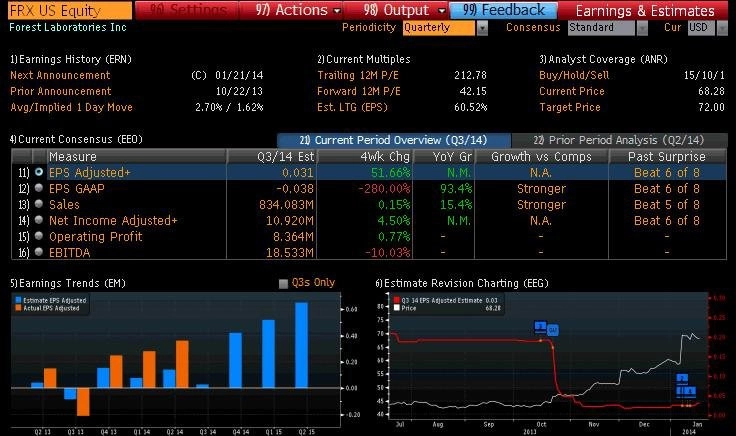736x436 pixels.
Task: Select the Net Income Adjusted+ radio button
Action: click(39, 220)
